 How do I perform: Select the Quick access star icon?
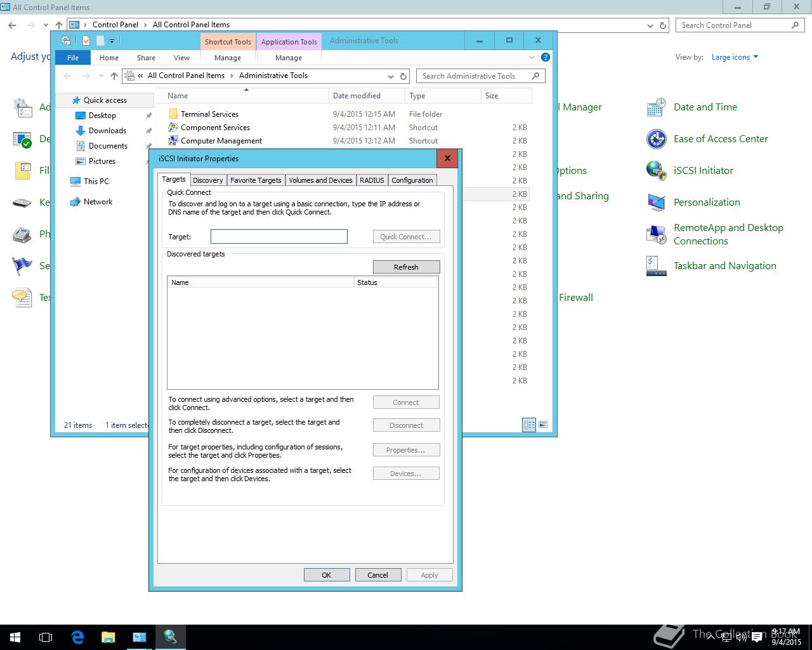click(76, 100)
